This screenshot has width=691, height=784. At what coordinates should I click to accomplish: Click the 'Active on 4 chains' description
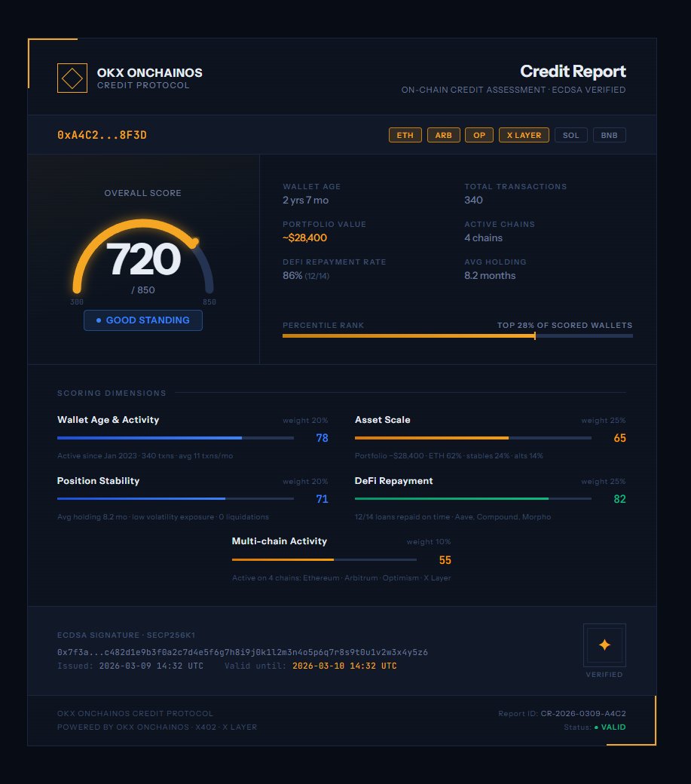tap(341, 578)
